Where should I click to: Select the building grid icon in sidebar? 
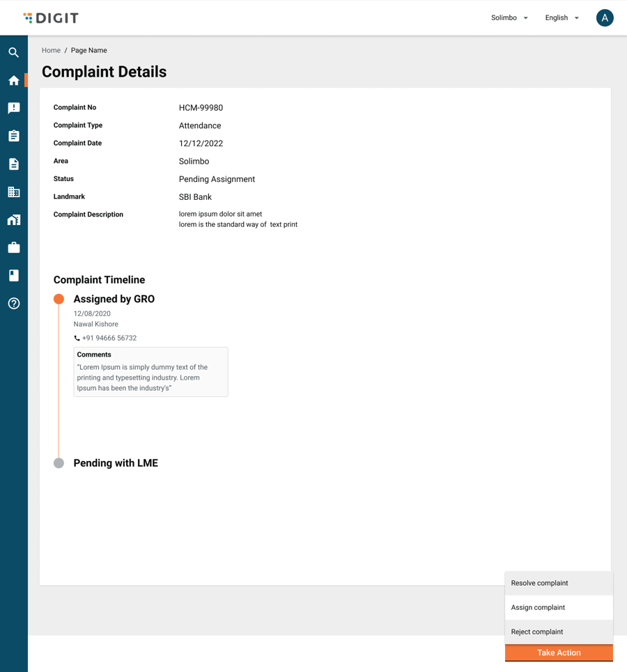[x=14, y=192]
